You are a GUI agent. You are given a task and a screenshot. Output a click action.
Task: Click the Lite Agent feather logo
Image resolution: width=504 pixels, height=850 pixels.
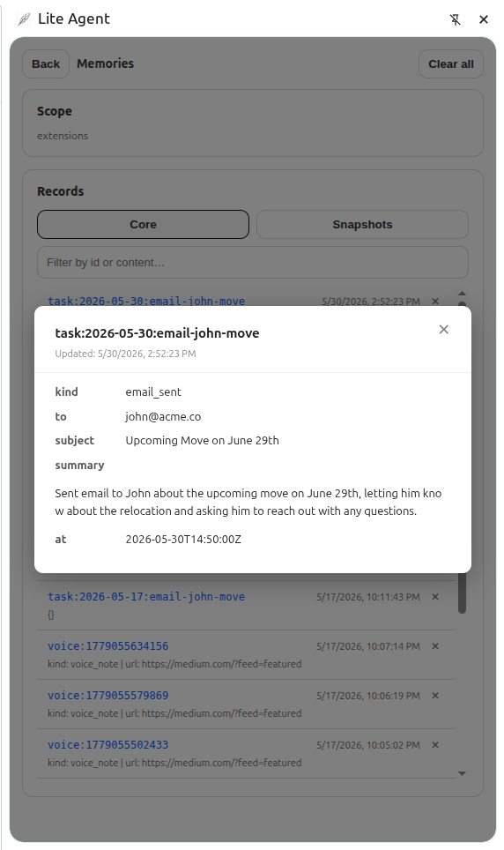coord(24,19)
